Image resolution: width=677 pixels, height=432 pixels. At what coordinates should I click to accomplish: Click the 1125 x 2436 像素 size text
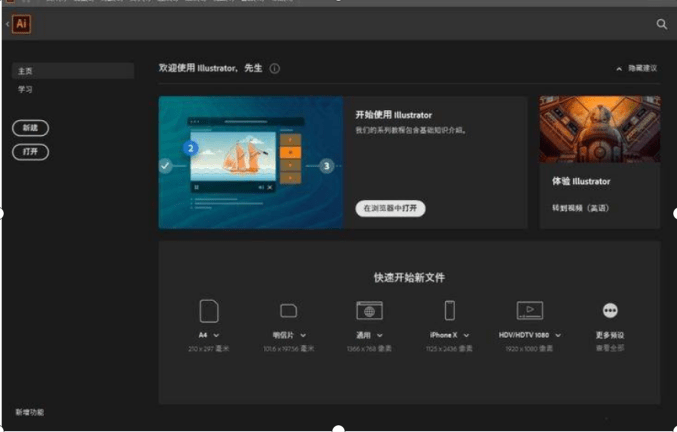449,349
